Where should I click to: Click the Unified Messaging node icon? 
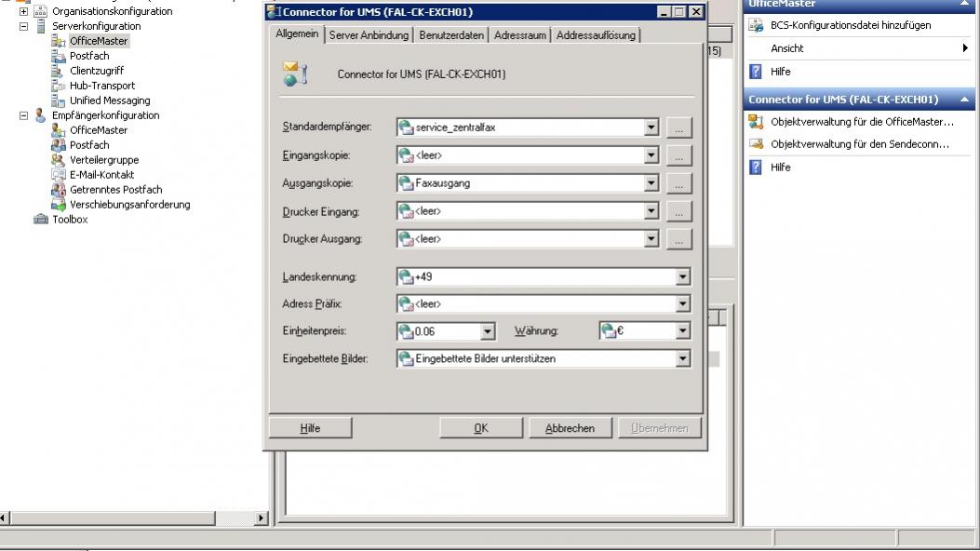click(59, 101)
